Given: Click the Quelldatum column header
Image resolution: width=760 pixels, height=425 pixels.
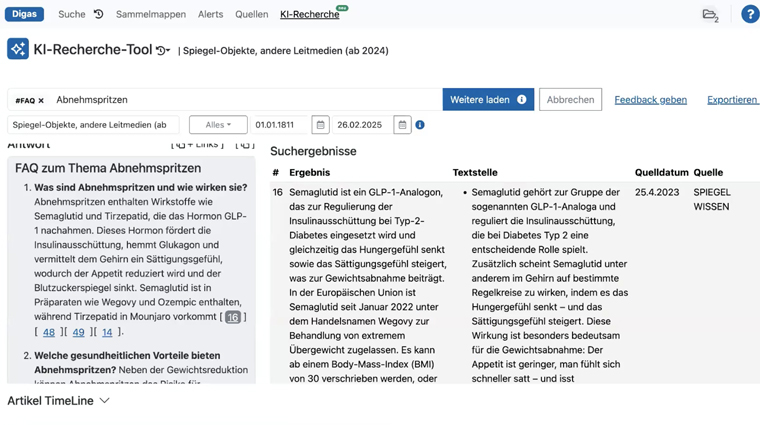Looking at the screenshot, I should click(x=662, y=173).
